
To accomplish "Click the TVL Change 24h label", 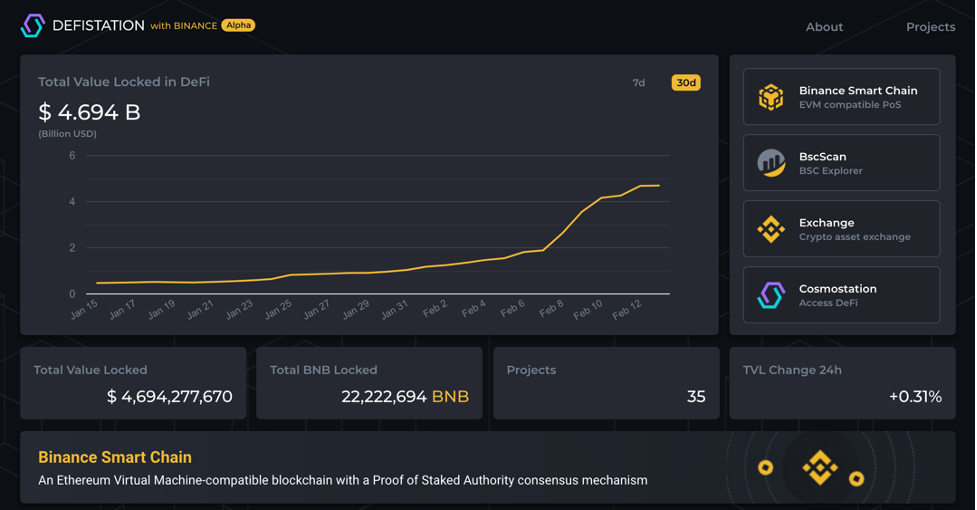I will click(x=792, y=370).
